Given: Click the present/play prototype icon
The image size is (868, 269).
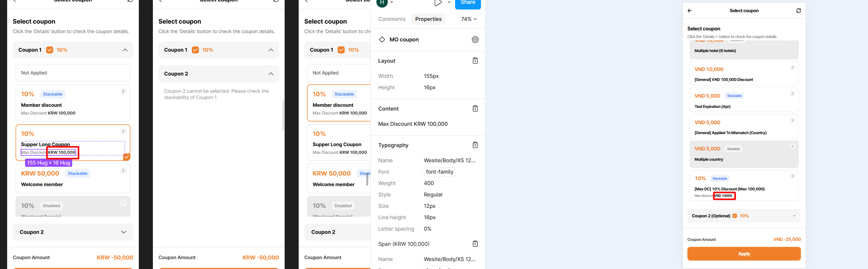Looking at the screenshot, I should click(438, 3).
